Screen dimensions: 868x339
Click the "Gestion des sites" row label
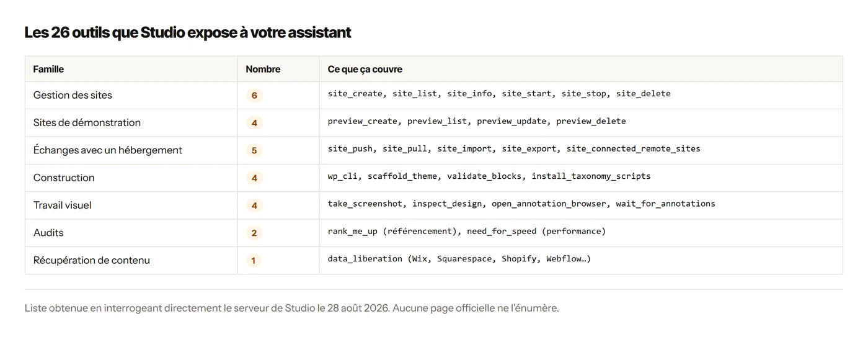click(73, 95)
